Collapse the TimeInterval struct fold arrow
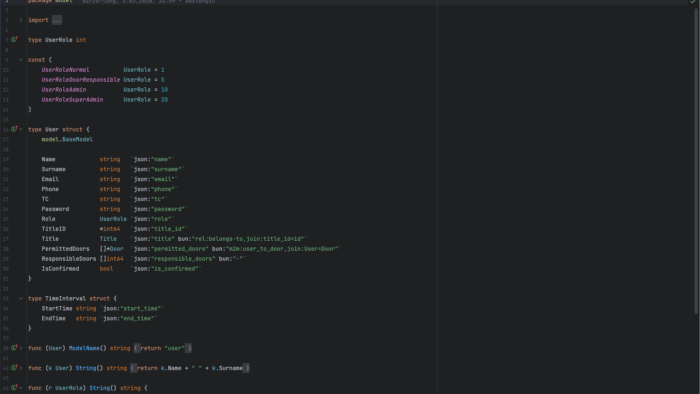 21,298
